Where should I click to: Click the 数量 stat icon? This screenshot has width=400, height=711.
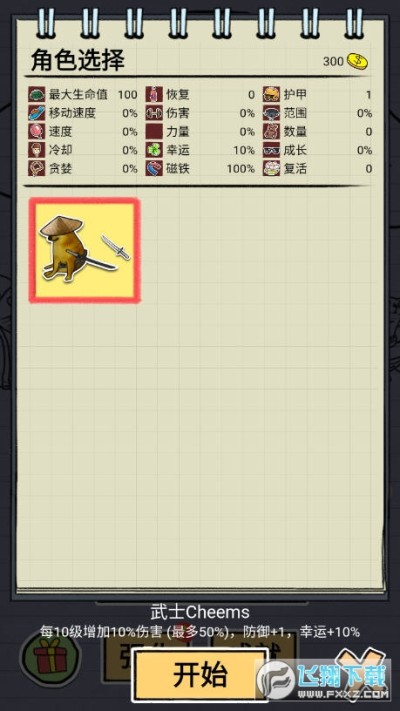(272, 131)
